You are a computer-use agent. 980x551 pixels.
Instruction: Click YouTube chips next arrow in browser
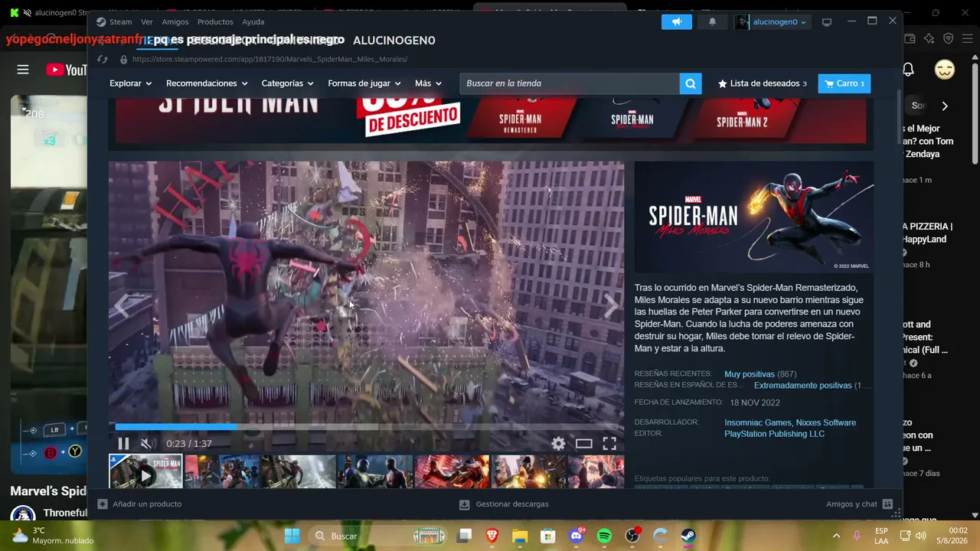[945, 106]
